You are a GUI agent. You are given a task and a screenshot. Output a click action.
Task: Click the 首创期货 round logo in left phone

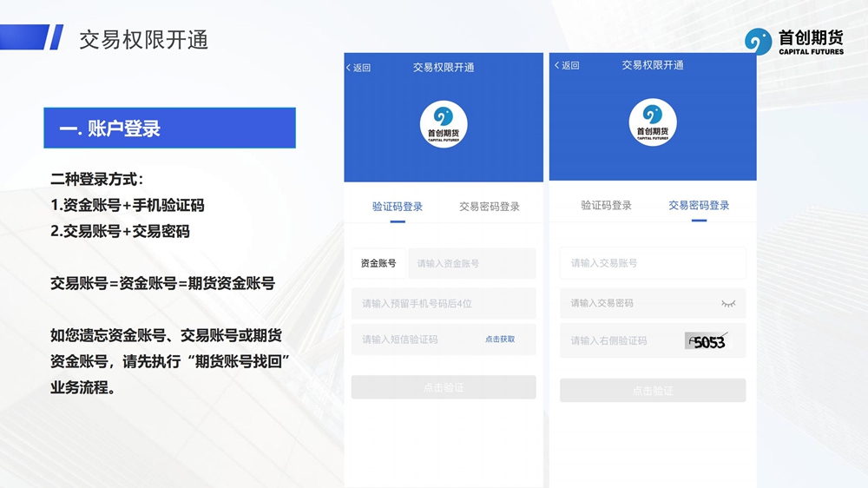click(x=444, y=125)
